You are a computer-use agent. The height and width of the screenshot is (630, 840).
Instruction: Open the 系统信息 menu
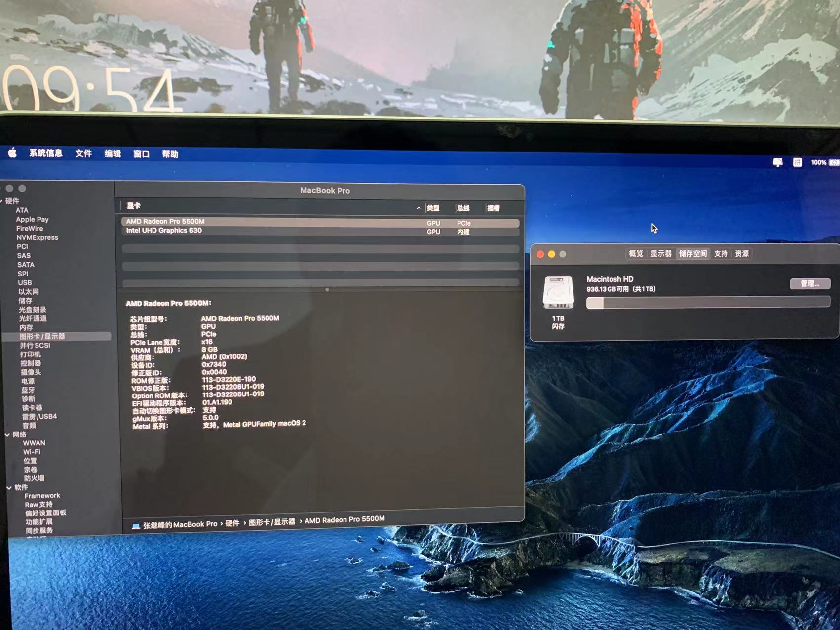(x=45, y=153)
